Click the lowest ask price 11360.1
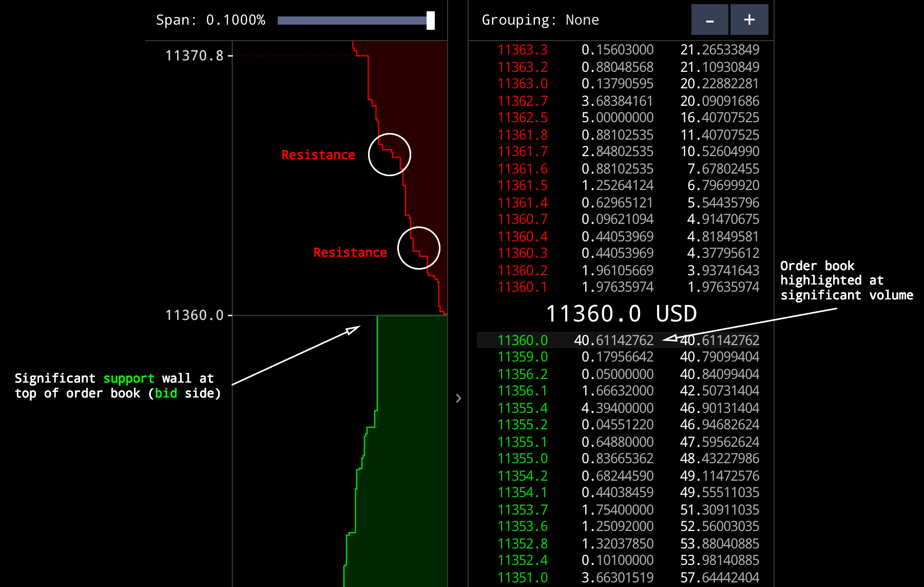The image size is (924, 587). coord(523,287)
